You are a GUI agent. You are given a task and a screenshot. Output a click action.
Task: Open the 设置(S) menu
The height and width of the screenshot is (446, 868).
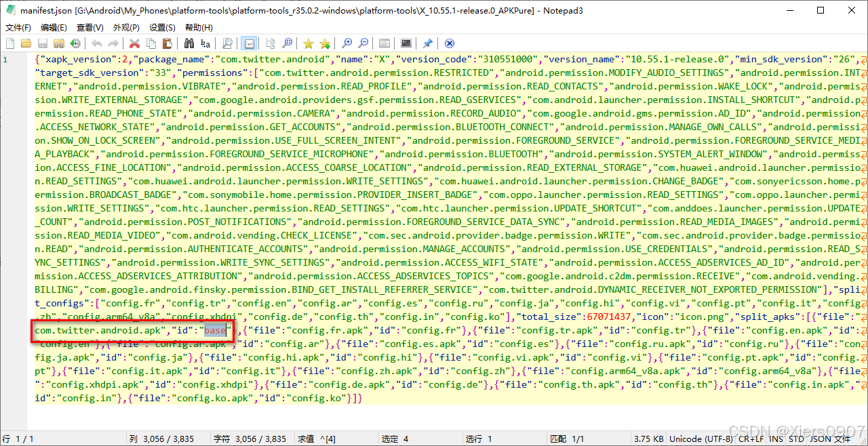point(162,27)
